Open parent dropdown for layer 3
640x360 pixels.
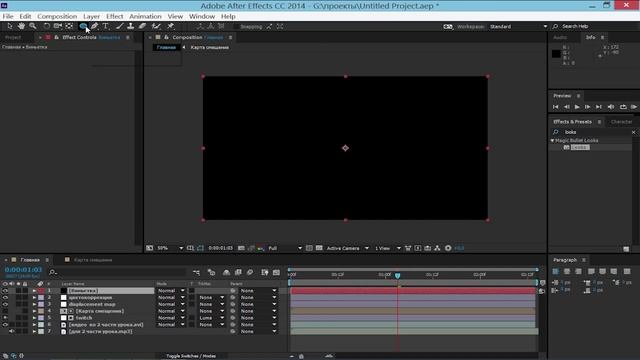pyautogui.click(x=258, y=304)
